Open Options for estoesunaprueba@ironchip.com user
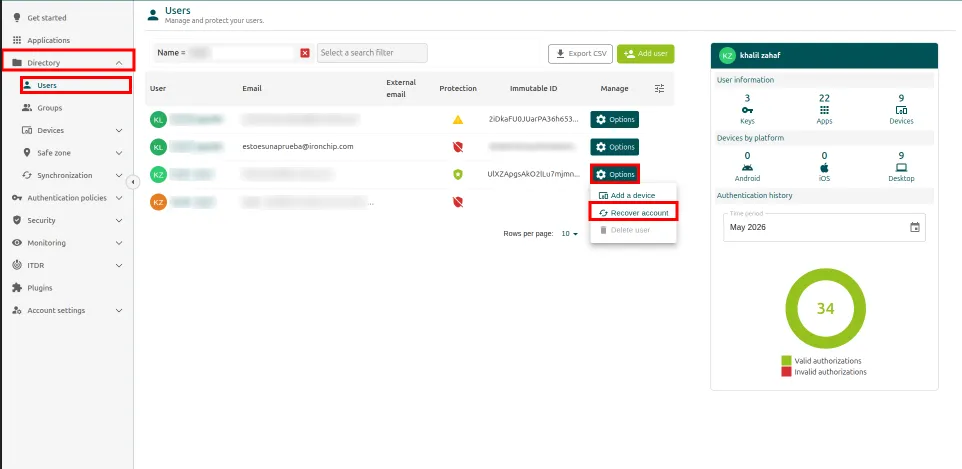The image size is (962, 469). tap(615, 147)
